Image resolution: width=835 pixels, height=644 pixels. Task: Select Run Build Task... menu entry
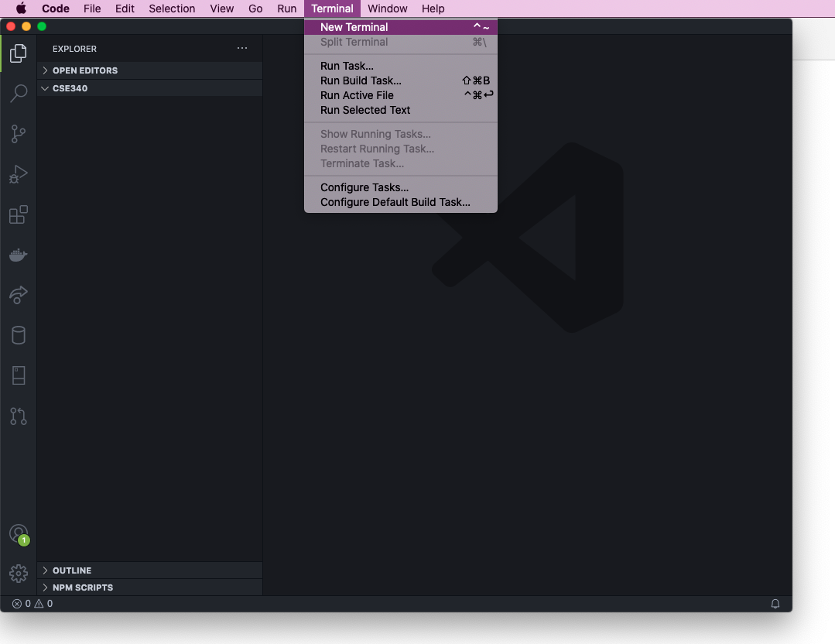coord(400,80)
